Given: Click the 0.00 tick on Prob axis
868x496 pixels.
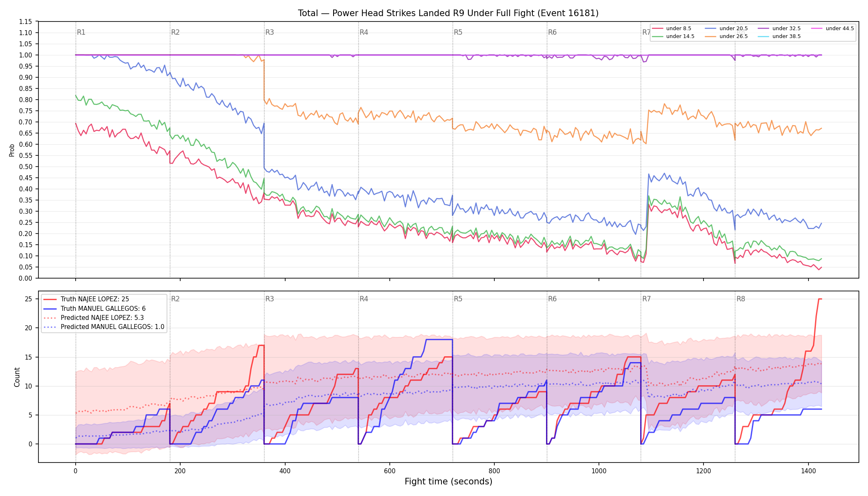Looking at the screenshot, I should (x=26, y=278).
